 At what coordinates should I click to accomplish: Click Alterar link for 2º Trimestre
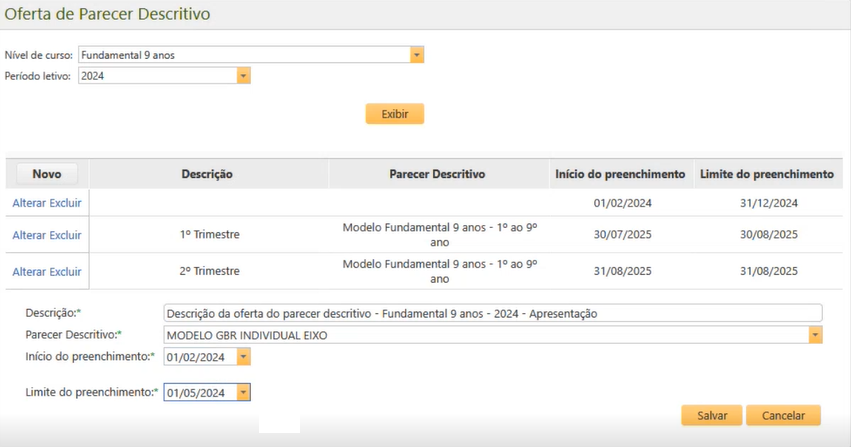[29, 271]
